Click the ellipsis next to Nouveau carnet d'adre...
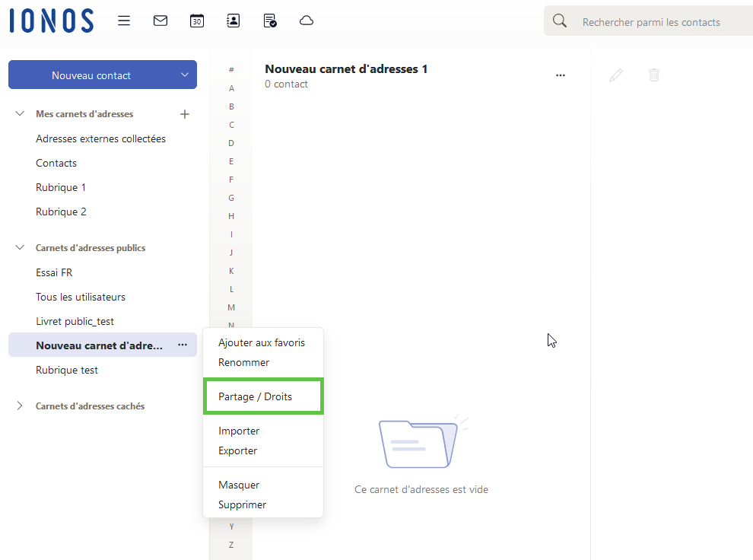 tap(183, 345)
